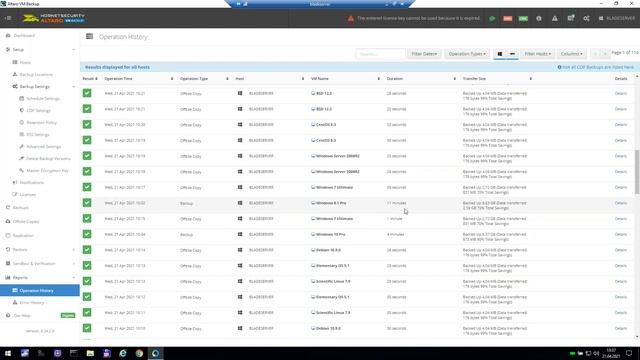Open the info circle icon in top bar

point(539,18)
